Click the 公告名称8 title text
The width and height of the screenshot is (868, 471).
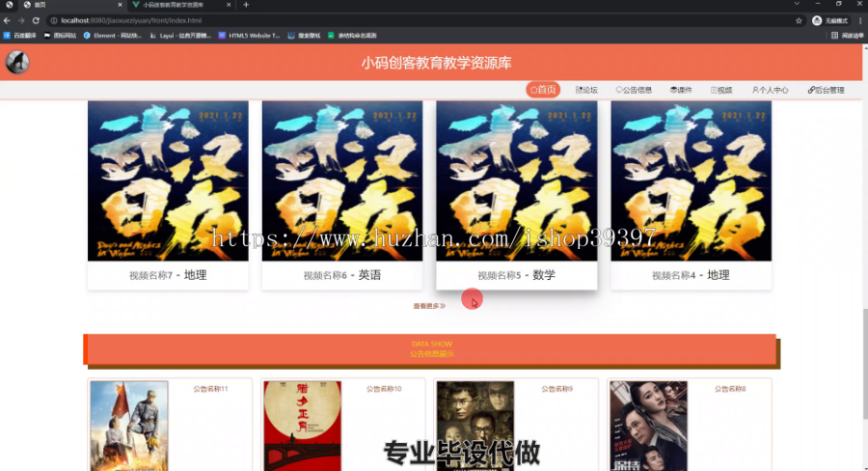[730, 389]
